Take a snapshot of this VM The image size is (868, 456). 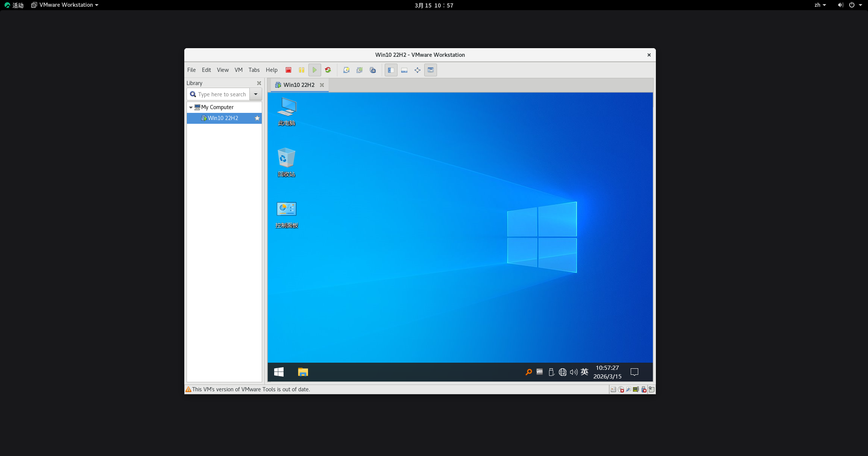pos(346,70)
